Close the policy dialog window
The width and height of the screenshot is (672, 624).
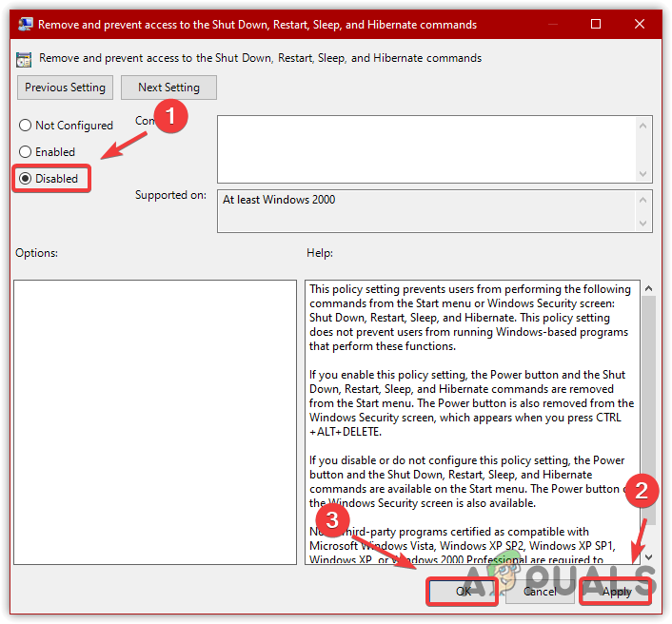coord(640,24)
